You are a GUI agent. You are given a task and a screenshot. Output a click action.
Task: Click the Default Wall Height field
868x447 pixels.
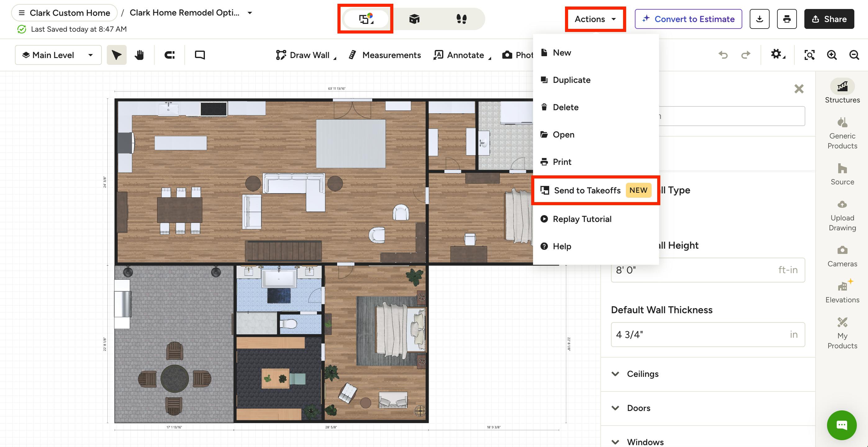(x=708, y=270)
